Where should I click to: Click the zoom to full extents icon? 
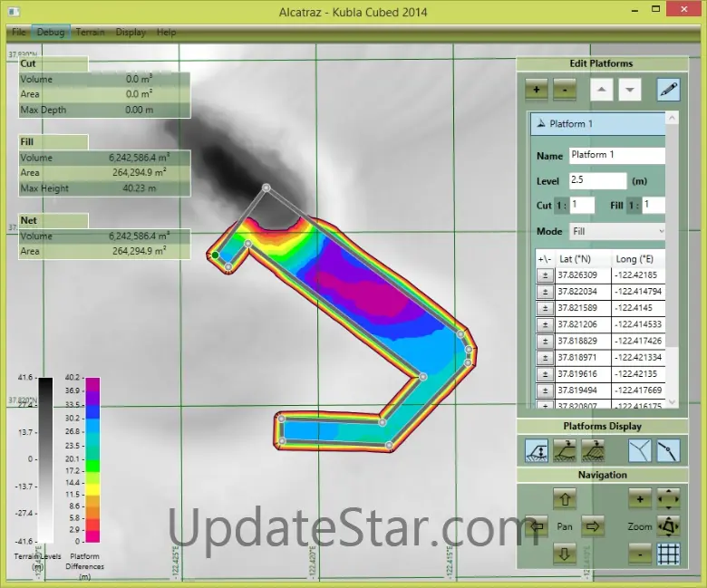(x=668, y=499)
